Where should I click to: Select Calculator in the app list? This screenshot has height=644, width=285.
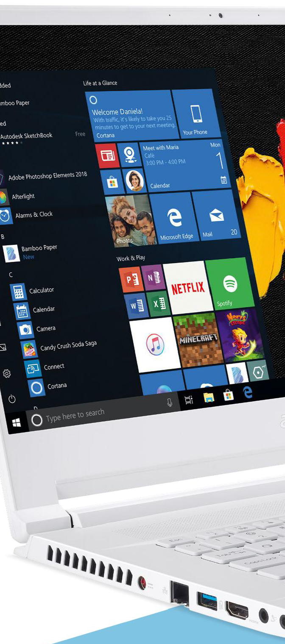coord(41,291)
